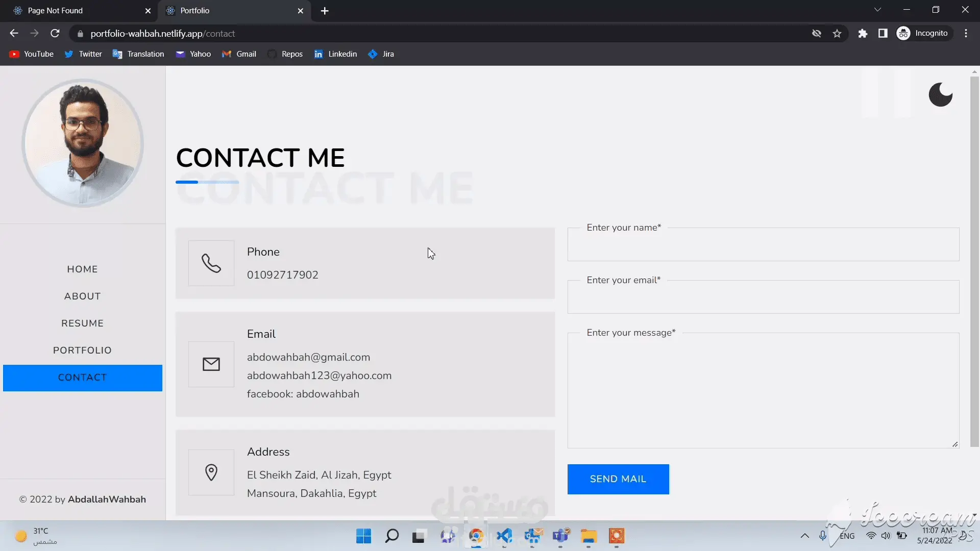Screen dimensions: 980x551
Task: Click the email envelope icon
Action: point(211,364)
